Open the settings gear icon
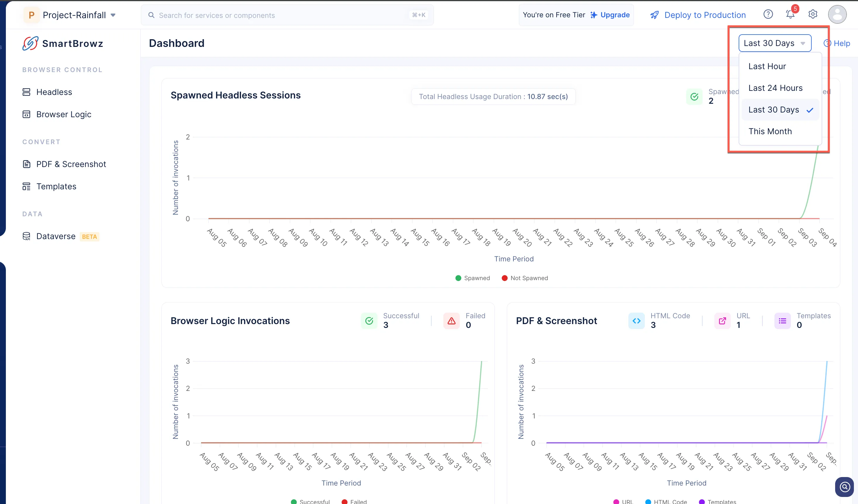858x504 pixels. coord(813,14)
